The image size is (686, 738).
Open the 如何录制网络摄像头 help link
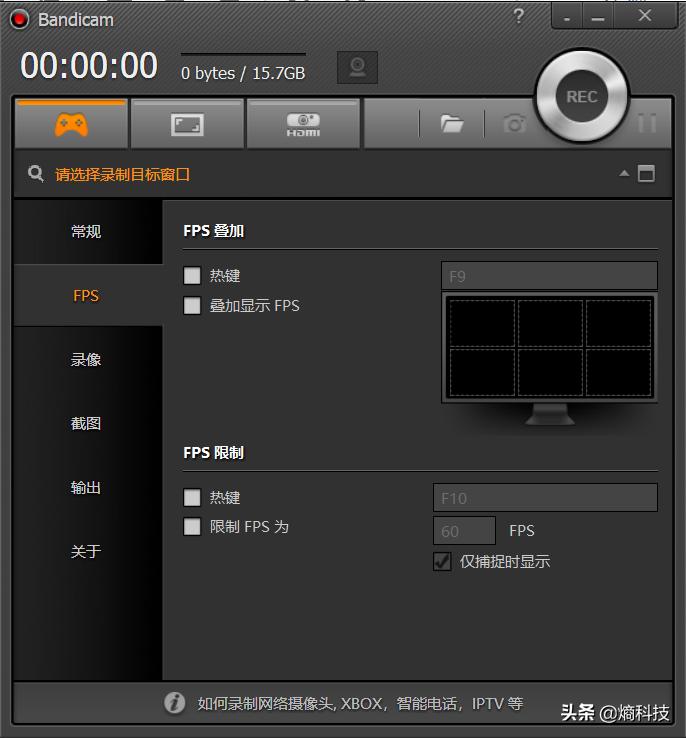[x=360, y=704]
